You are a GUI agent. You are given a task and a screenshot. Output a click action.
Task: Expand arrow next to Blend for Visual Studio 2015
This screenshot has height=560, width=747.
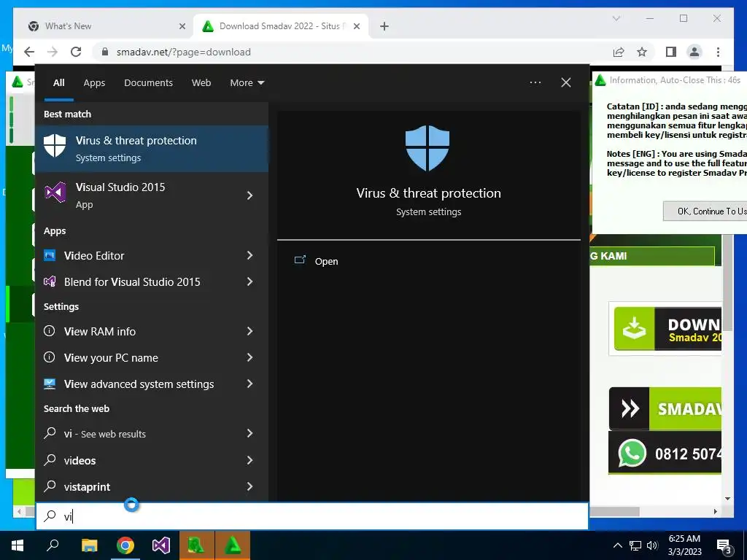(249, 282)
